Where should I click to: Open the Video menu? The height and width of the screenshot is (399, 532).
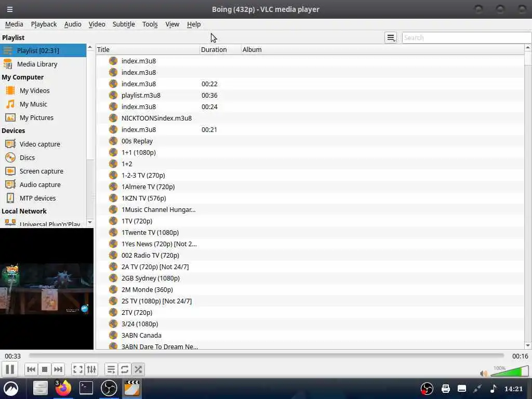[x=97, y=24]
